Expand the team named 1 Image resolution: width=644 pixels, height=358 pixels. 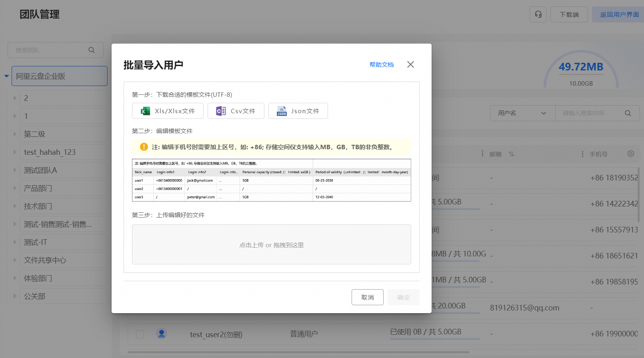tap(15, 116)
